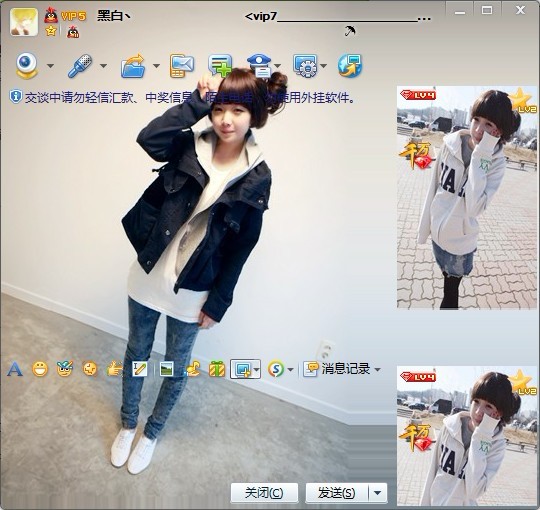Click the umbrella icon below the signature
This screenshot has width=540, height=510.
[350, 31]
